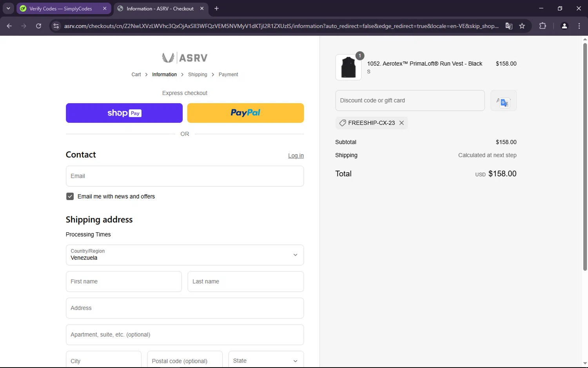Focus the Postal code field

coord(185,359)
